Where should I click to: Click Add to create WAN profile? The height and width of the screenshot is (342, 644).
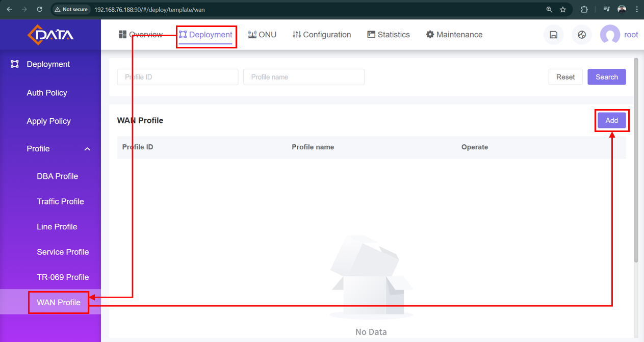(x=612, y=120)
